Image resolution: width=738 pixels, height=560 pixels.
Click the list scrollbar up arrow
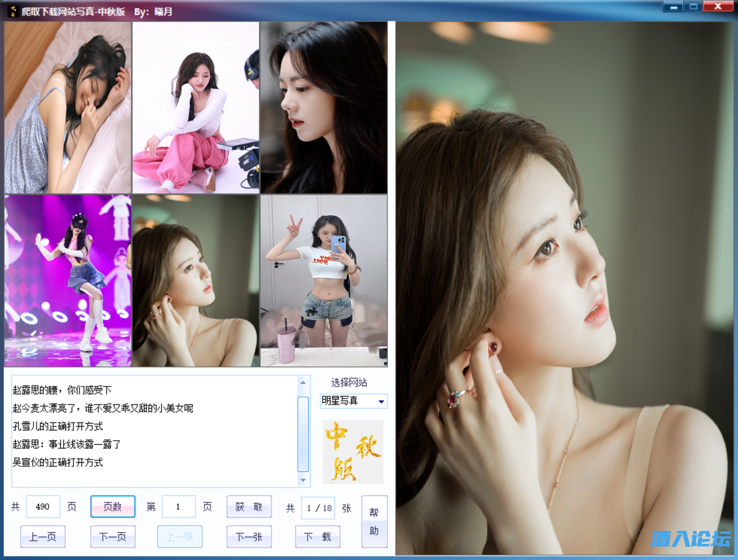(303, 382)
